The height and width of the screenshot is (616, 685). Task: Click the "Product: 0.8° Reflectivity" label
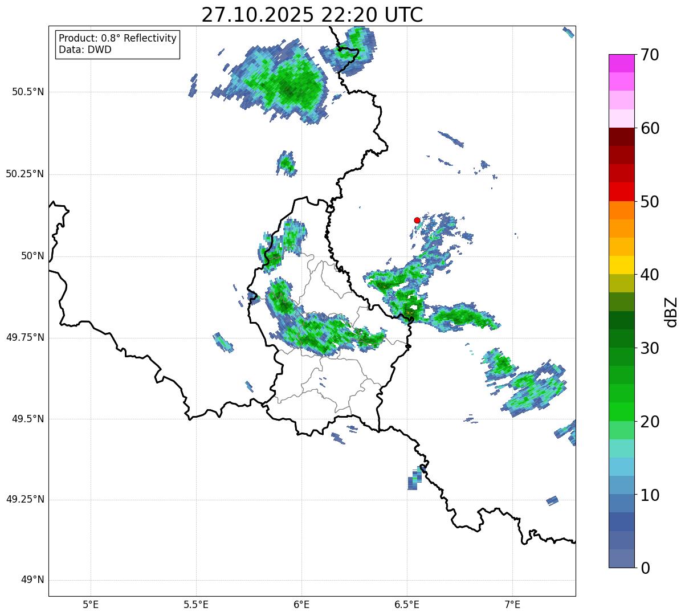118,38
